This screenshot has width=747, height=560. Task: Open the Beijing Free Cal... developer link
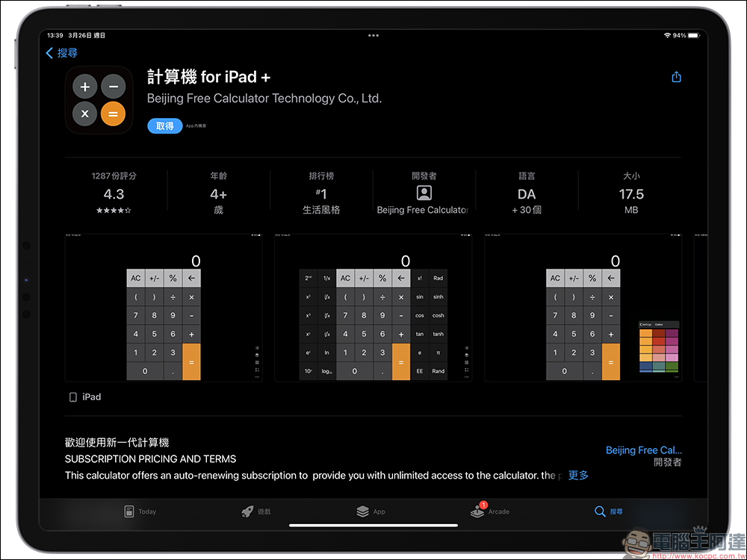(x=644, y=450)
